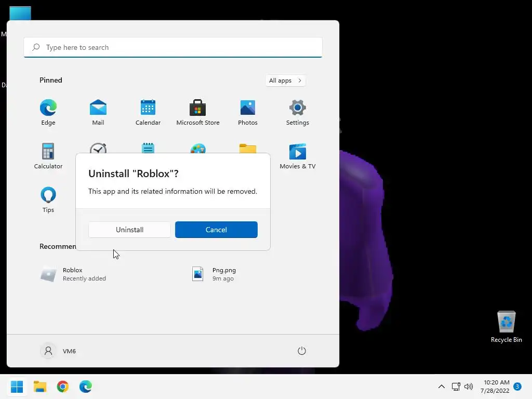Open recommended Png.png file
The height and width of the screenshot is (399, 532).
click(214, 274)
